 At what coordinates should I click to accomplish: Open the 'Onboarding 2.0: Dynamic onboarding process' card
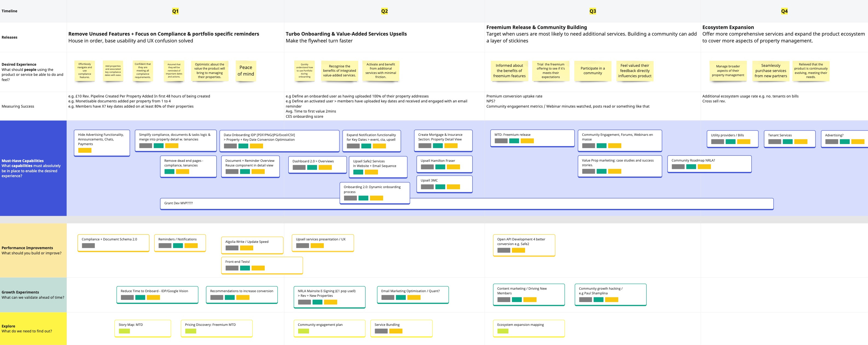tap(375, 193)
